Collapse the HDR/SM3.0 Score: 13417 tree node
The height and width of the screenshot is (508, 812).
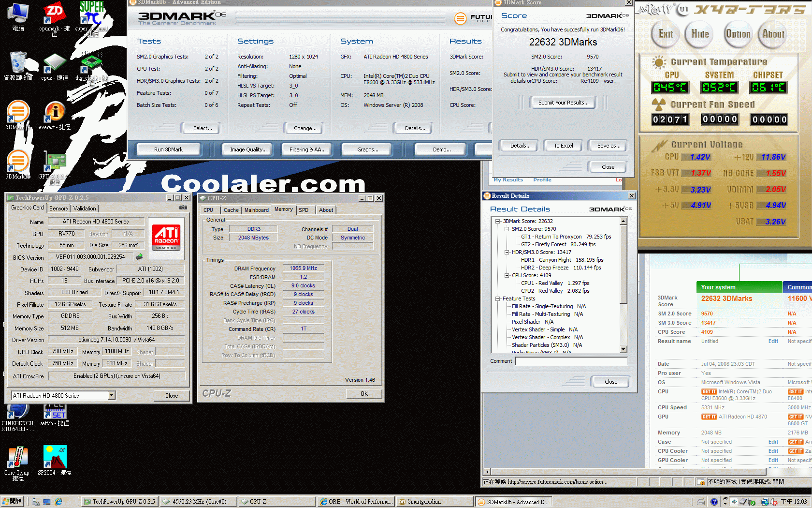[507, 252]
